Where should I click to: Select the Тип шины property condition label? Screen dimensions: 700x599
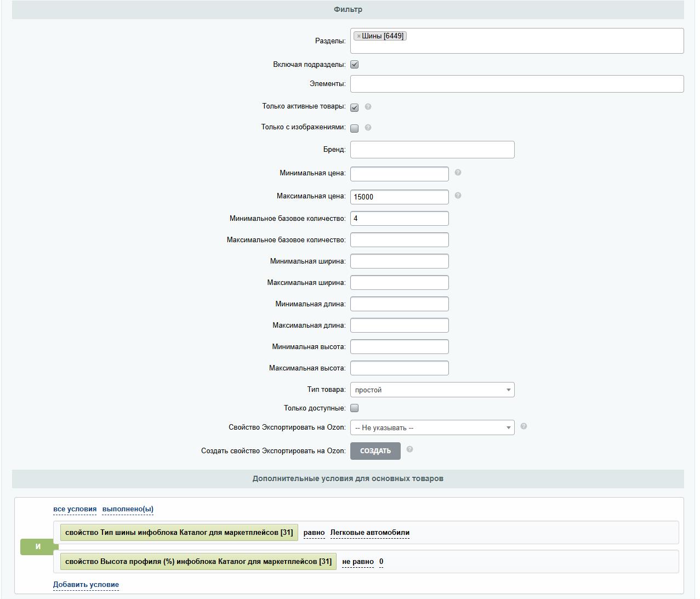click(x=179, y=533)
